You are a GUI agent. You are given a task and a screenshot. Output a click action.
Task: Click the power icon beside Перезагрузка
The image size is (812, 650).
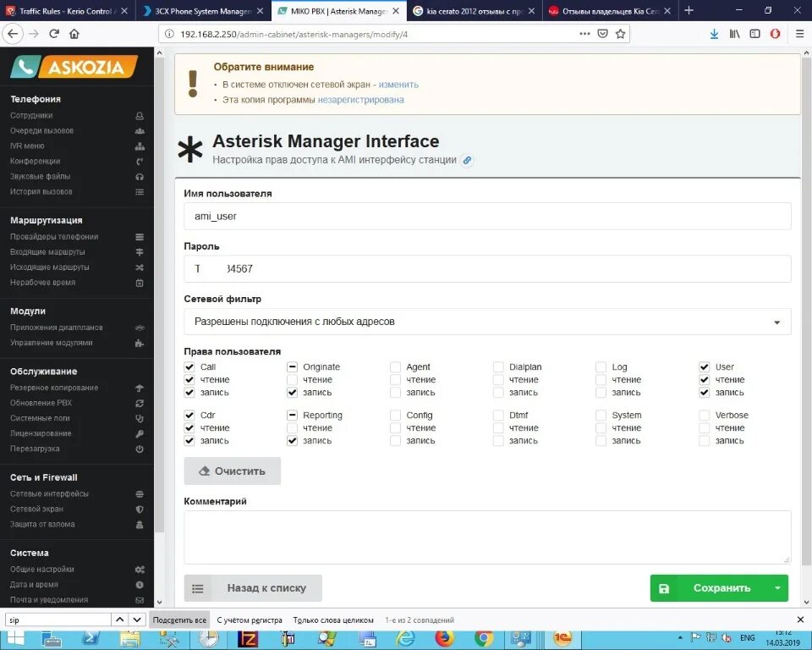click(x=140, y=449)
